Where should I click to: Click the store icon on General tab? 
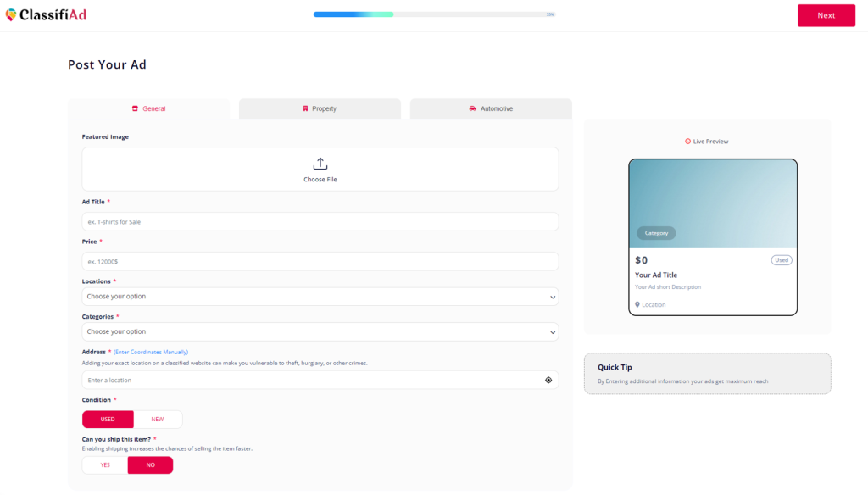pos(135,108)
